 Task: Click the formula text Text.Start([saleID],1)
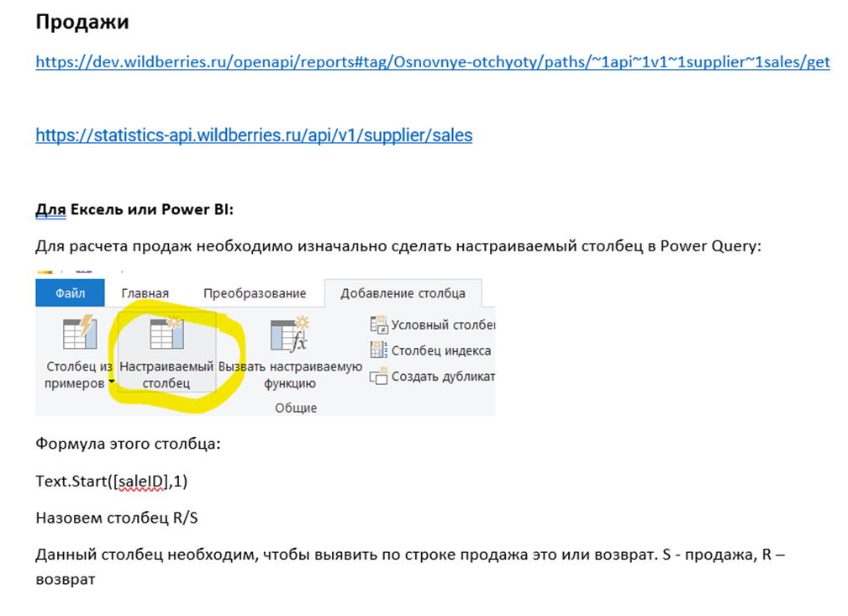click(112, 482)
